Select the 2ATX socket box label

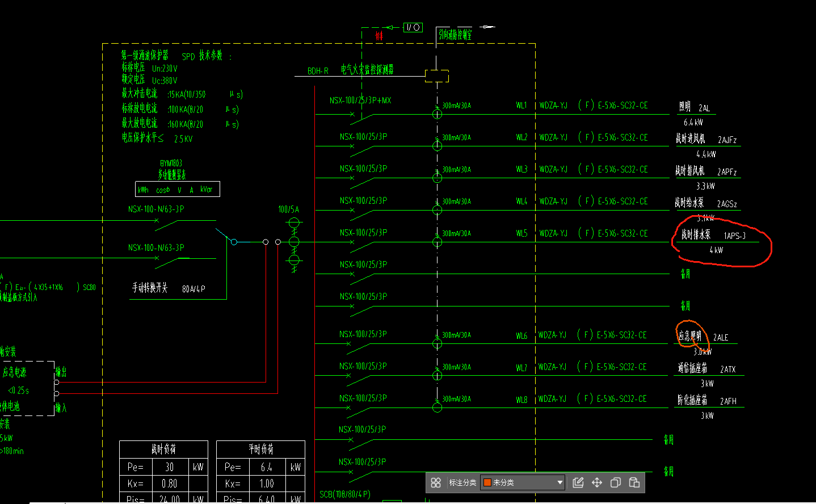point(728,369)
